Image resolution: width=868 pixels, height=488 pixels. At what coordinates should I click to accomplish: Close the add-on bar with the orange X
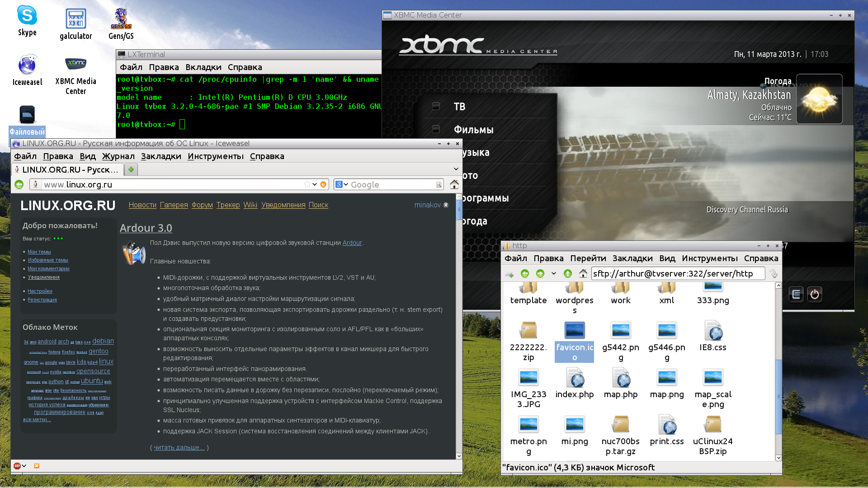point(37,466)
